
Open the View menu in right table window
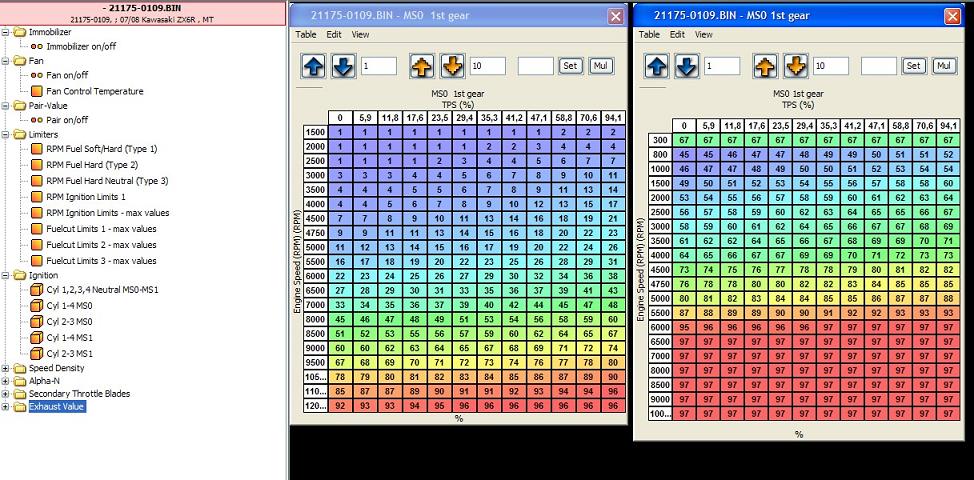pos(704,35)
